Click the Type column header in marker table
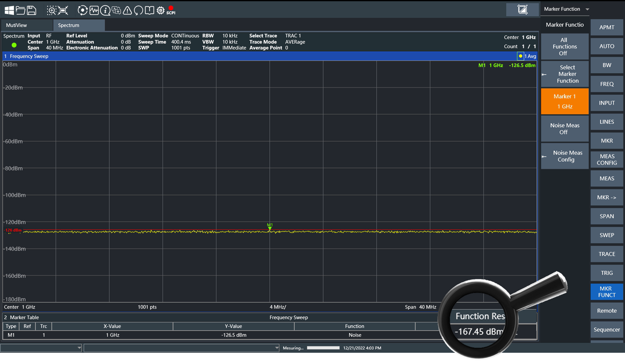 pyautogui.click(x=11, y=326)
